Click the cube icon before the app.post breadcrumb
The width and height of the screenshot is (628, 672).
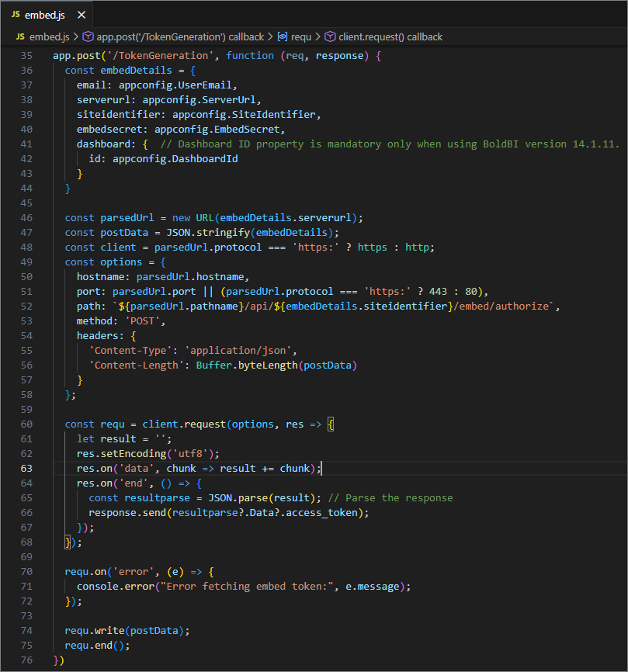[88, 36]
